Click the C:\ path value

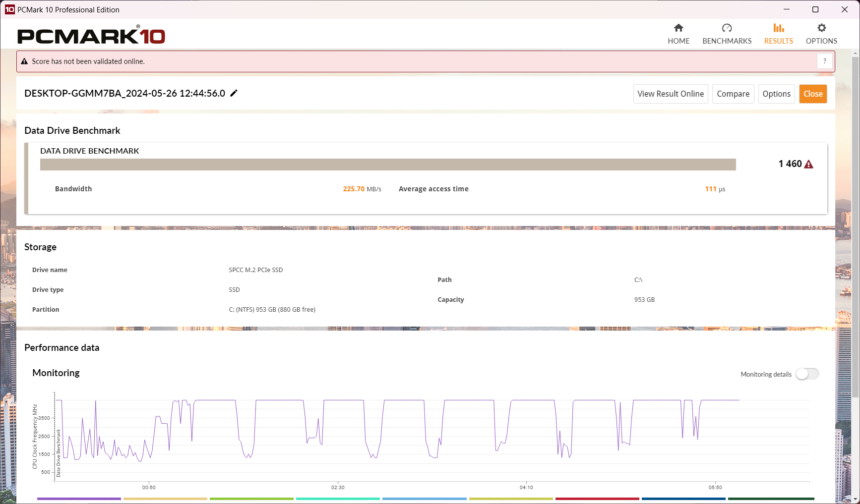(638, 280)
